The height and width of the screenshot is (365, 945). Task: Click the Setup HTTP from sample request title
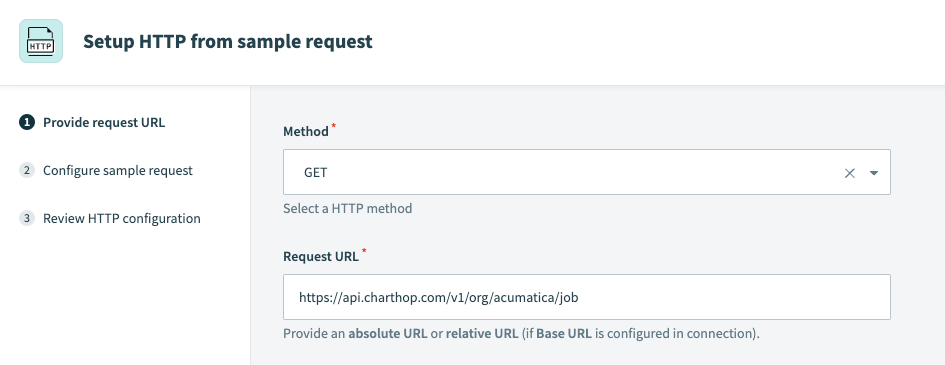click(x=228, y=42)
